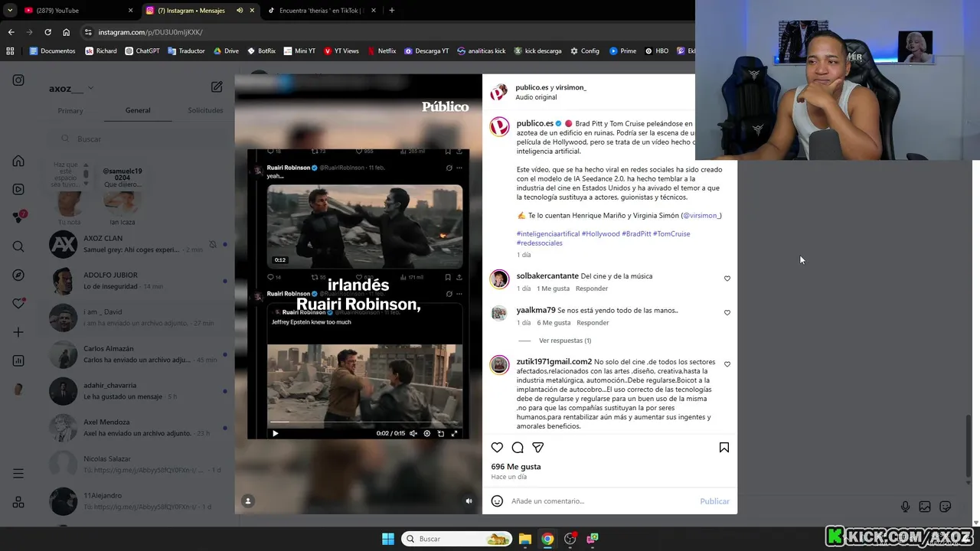Click the Instagram logo at sidebar top
980x551 pixels.
(x=18, y=80)
